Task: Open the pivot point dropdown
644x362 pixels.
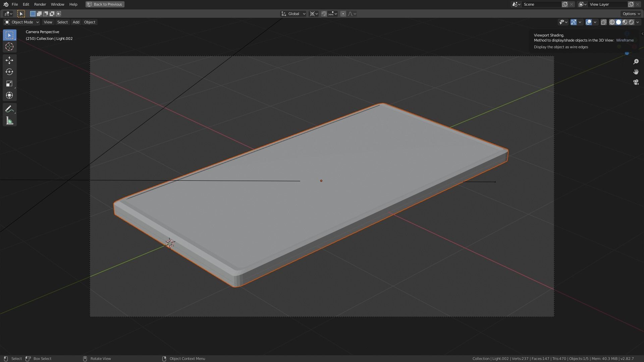Action: (x=314, y=14)
